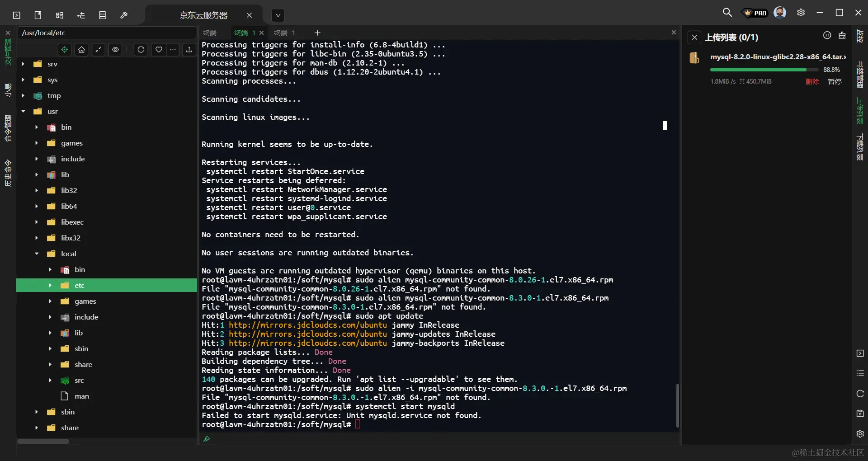Collapse the local folder
This screenshot has width=868, height=461.
pos(37,254)
